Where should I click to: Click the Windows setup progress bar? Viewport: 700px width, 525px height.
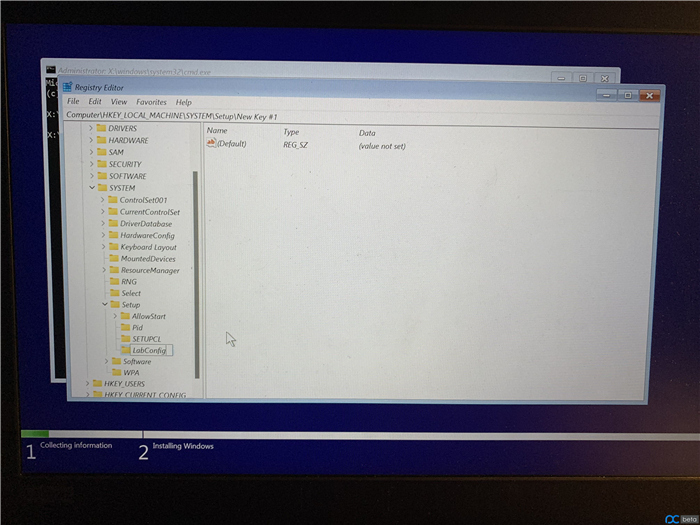(360, 434)
